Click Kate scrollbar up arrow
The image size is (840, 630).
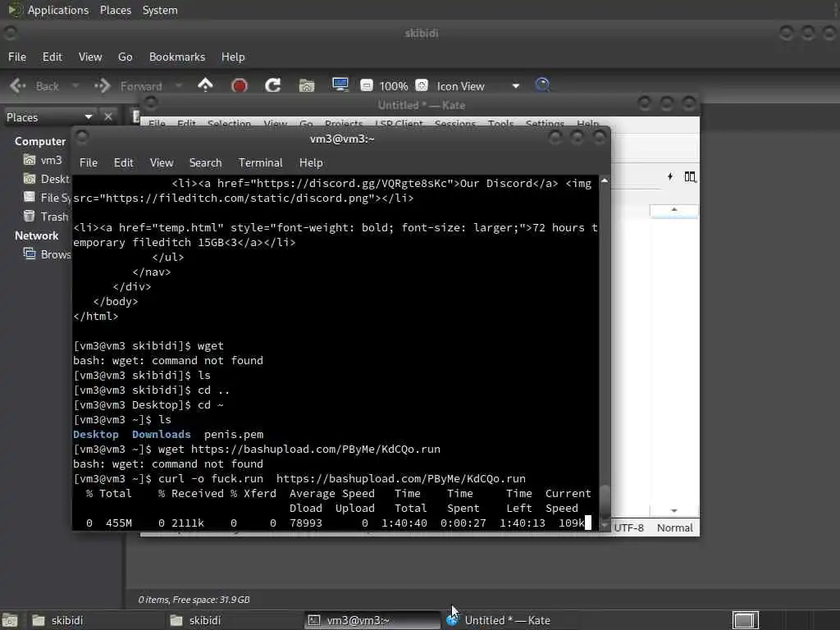click(674, 209)
